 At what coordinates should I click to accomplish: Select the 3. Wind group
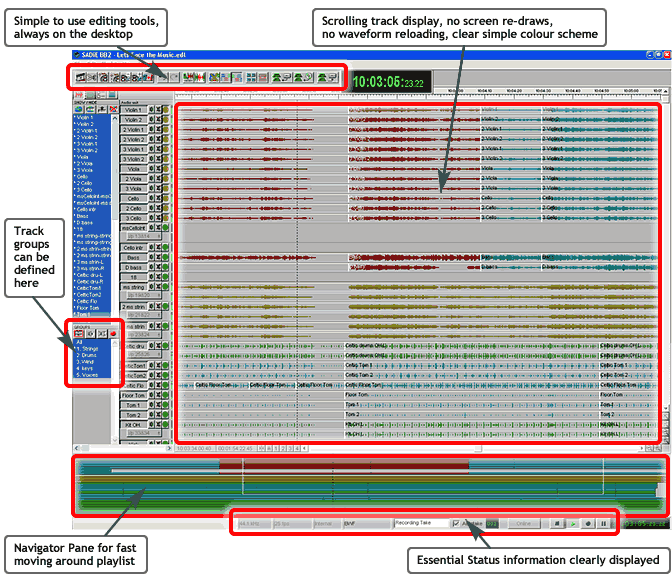tap(92, 362)
